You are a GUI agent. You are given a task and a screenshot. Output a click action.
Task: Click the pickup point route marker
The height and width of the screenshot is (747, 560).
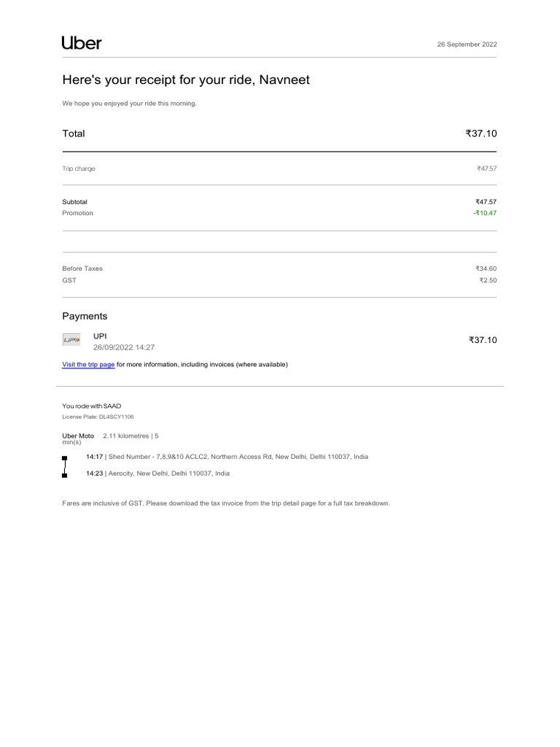click(x=65, y=458)
